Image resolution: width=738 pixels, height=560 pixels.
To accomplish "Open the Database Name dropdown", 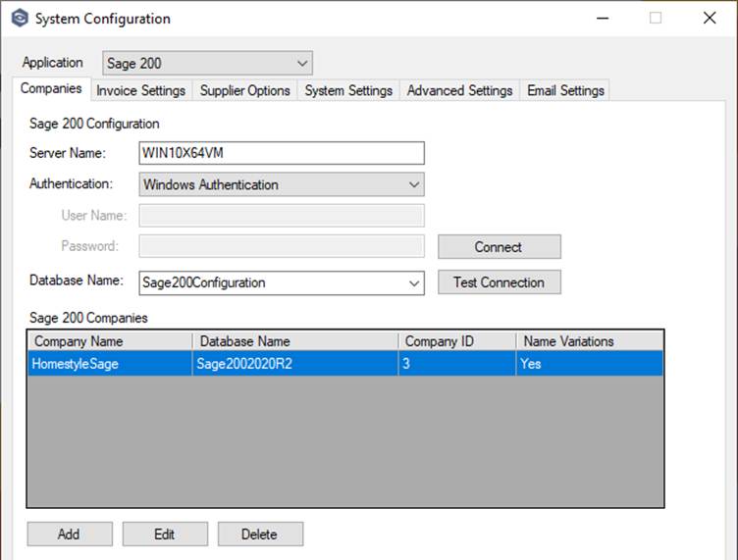I will [x=282, y=283].
